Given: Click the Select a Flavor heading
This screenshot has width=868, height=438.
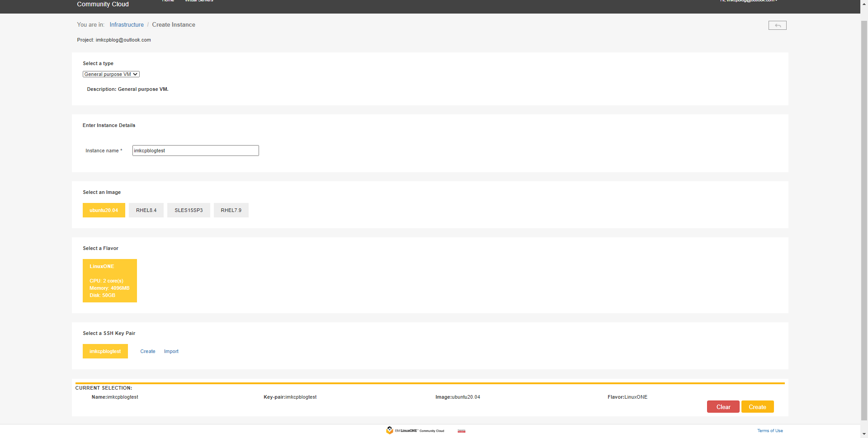Looking at the screenshot, I should (100, 248).
